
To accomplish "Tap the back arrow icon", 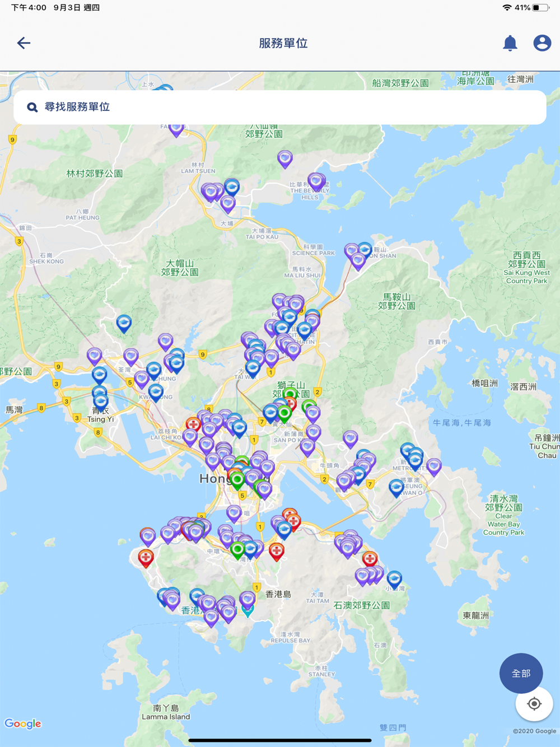I will [x=24, y=43].
